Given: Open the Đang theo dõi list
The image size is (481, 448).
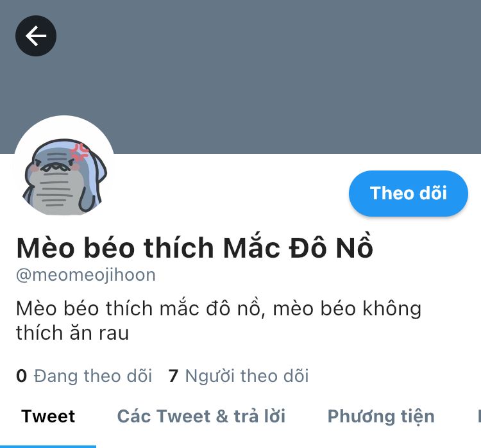Looking at the screenshot, I should 84,376.
